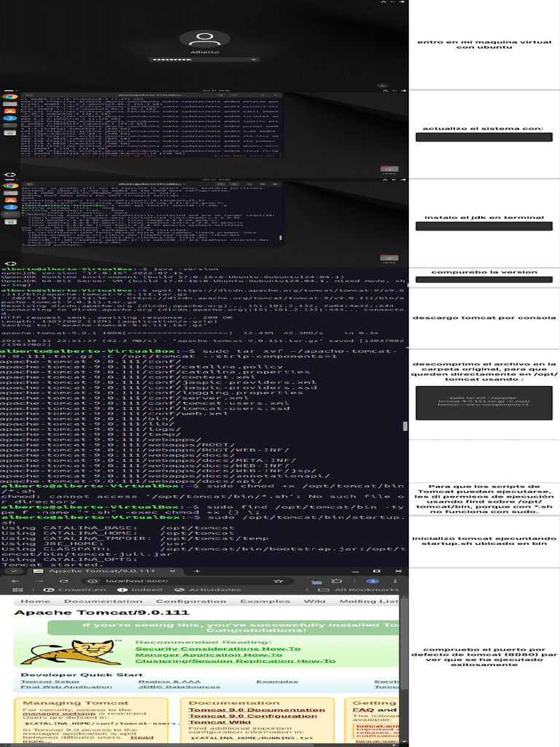
Task: Open Wiki in Tomcat navigation bar
Action: (x=314, y=601)
